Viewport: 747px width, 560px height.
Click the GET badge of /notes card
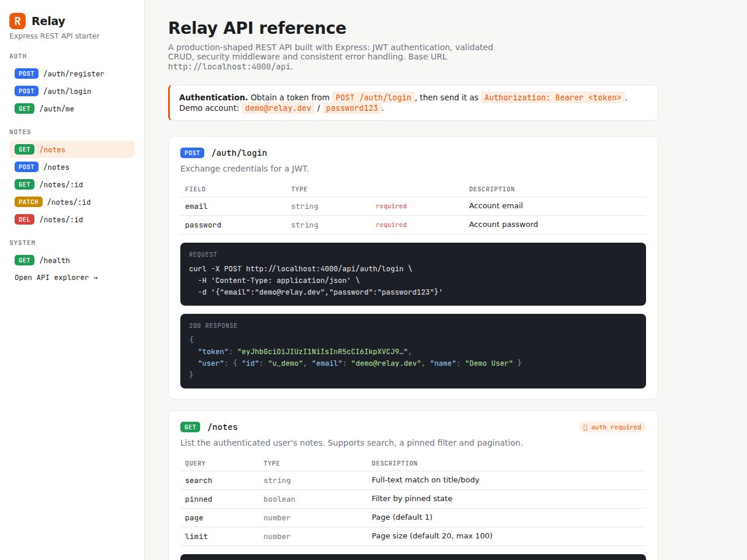(190, 427)
